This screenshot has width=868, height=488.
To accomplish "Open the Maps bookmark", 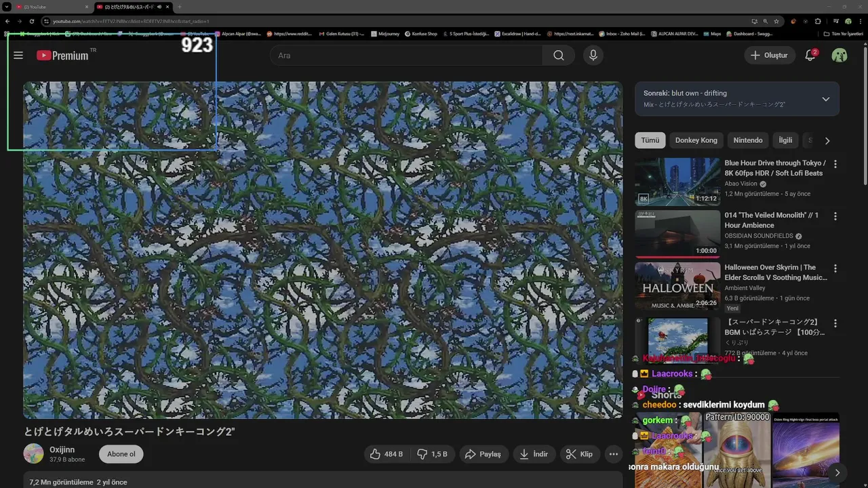I will tap(711, 34).
